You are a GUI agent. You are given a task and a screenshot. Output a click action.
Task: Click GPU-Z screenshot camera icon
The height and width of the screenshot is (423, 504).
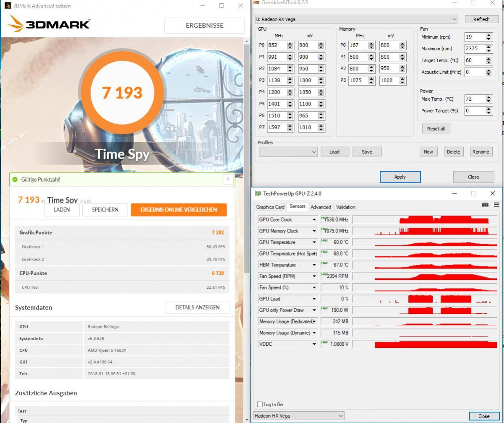click(x=485, y=205)
